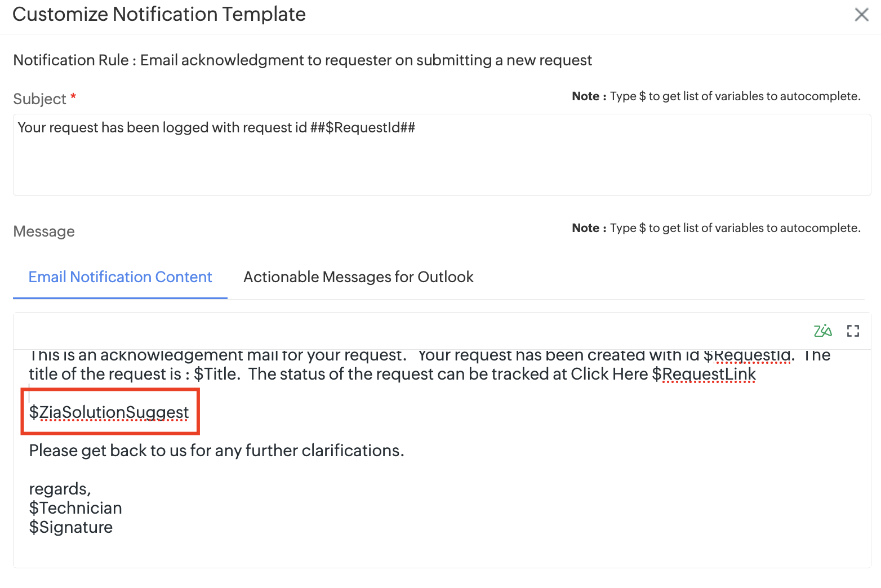Open Zia AI assistant in editor toolbar
The width and height of the screenshot is (881, 588).
822,331
